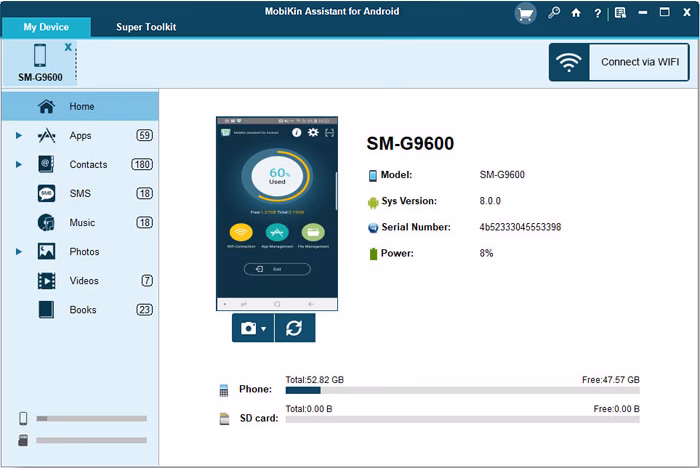Expand the Apps category arrow
Image resolution: width=700 pixels, height=468 pixels.
pos(19,135)
